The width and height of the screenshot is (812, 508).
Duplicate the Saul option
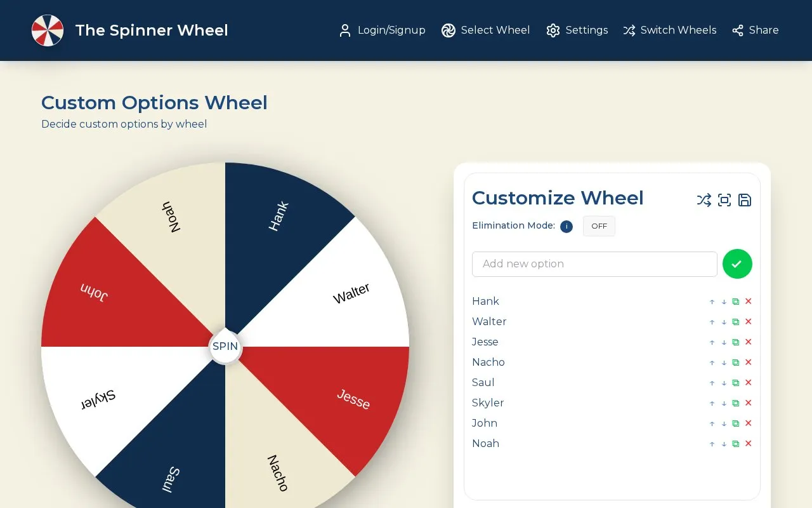click(736, 384)
